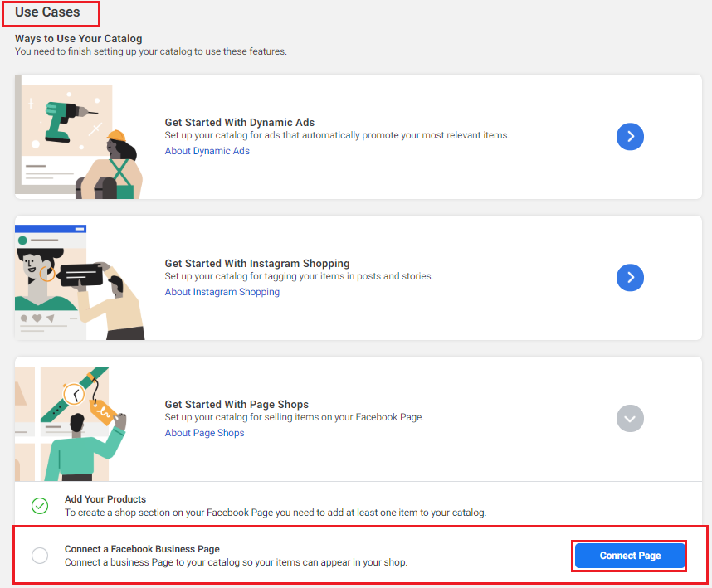Click the Page Shops watch illustration
This screenshot has width=712, height=588.
tap(71, 424)
